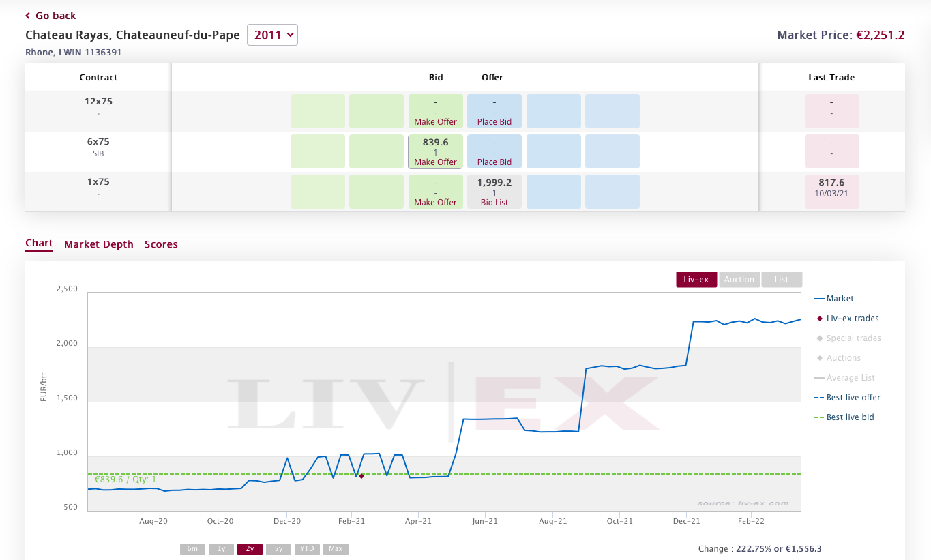Click the Offer column header
The width and height of the screenshot is (931, 560).
[x=492, y=78]
